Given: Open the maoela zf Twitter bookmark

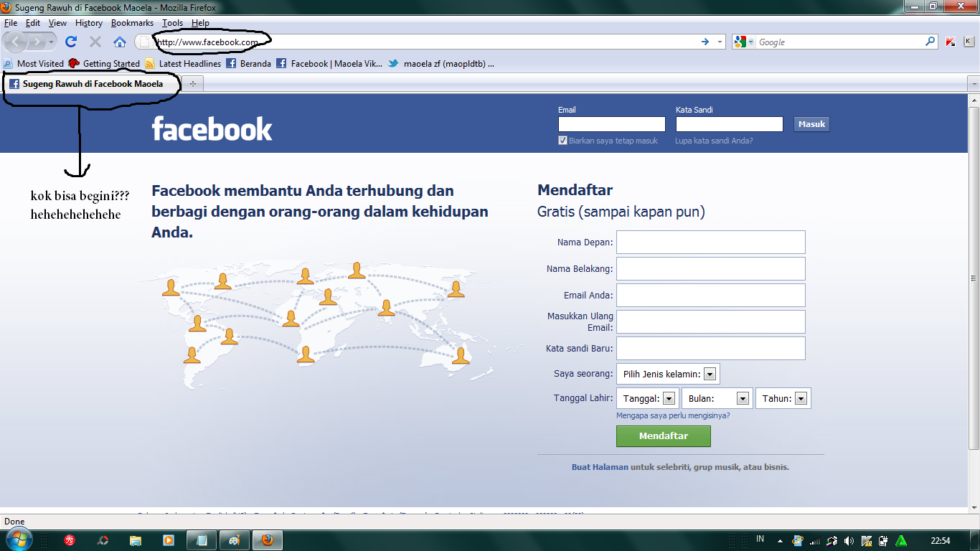Looking at the screenshot, I should pyautogui.click(x=442, y=63).
